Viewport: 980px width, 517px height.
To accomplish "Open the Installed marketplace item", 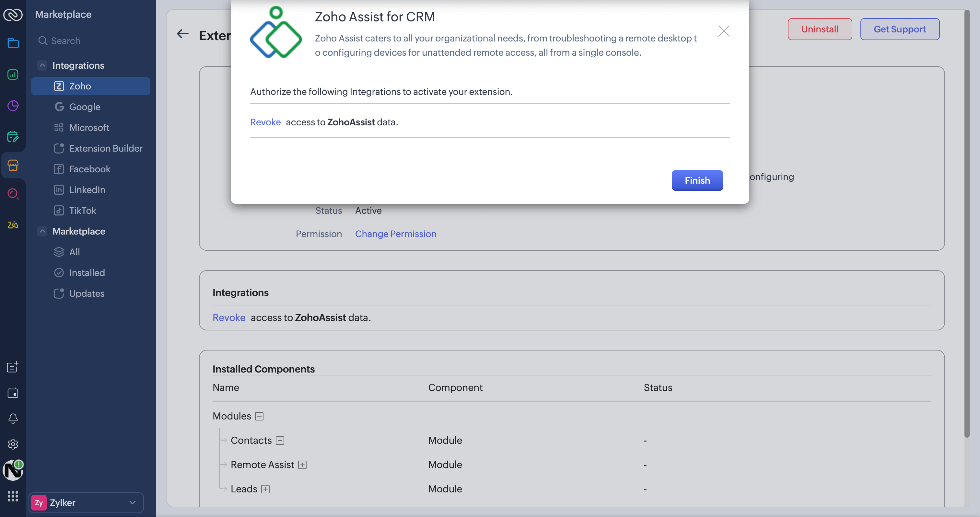I will point(87,272).
